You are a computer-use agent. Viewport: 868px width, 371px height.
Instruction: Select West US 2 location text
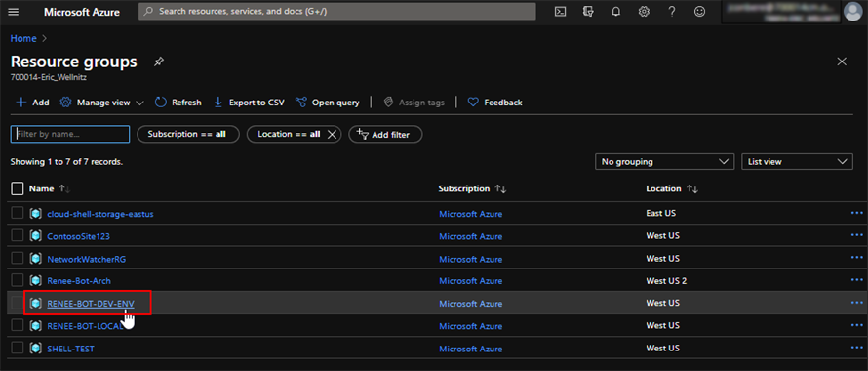666,281
